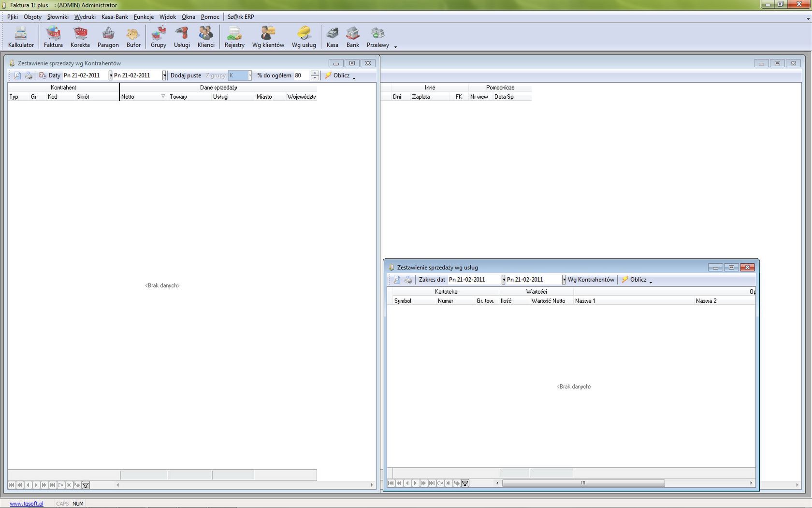
Task: Toggle Dodaj puste option
Action: click(x=186, y=75)
